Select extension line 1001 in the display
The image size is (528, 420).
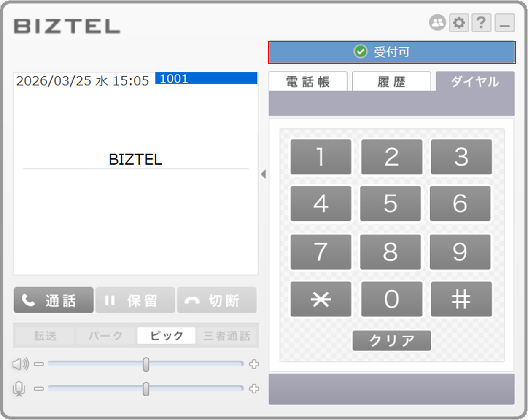click(x=206, y=79)
